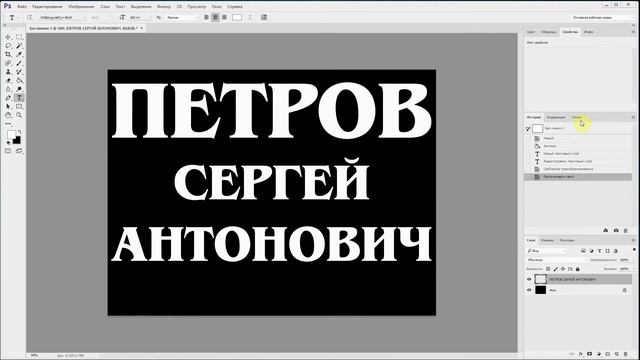Swap foreground and background colors

[19, 132]
